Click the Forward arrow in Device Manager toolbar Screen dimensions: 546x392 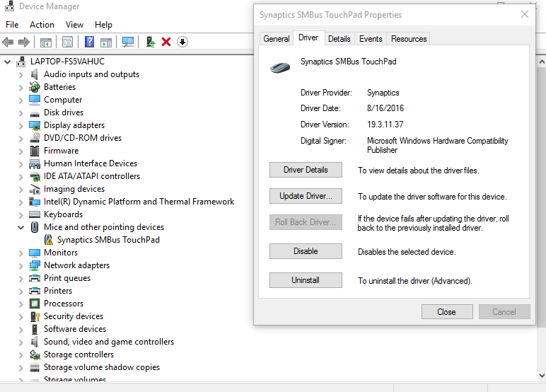[23, 42]
